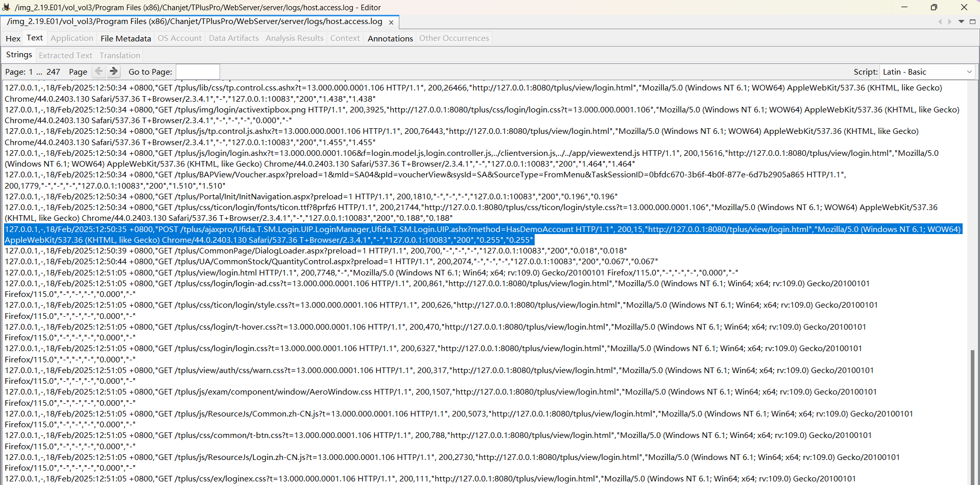Click the t-hover.css log entry

(436, 332)
